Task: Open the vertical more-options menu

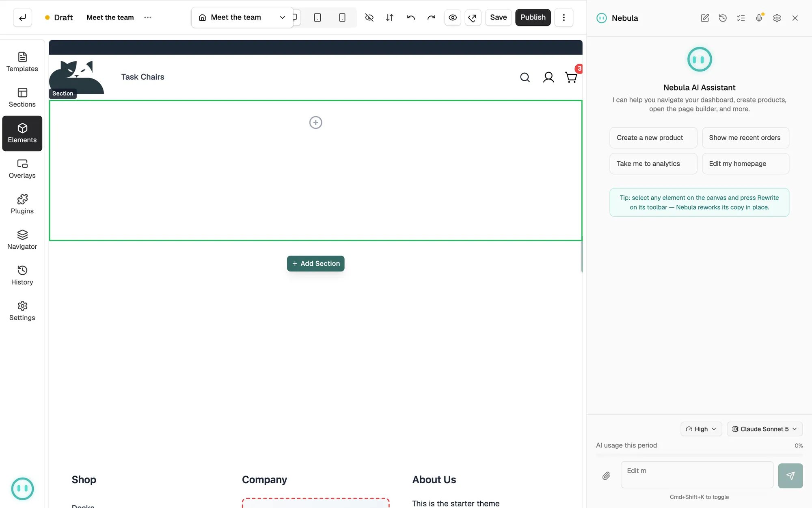Action: (x=564, y=17)
